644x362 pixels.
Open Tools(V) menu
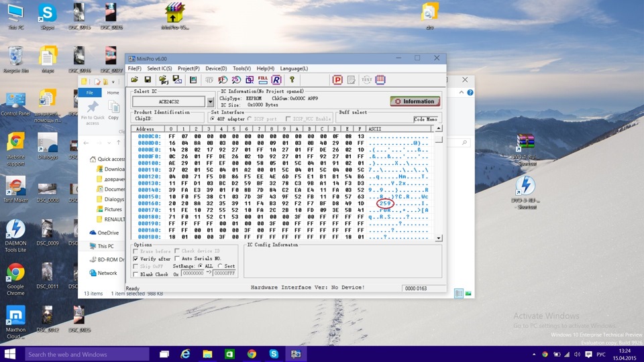pyautogui.click(x=241, y=68)
